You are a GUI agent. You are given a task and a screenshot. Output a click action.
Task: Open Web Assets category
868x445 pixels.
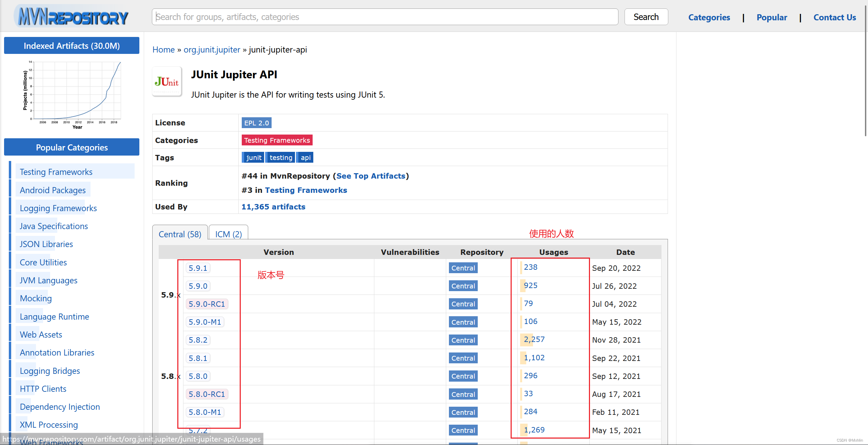pyautogui.click(x=41, y=335)
